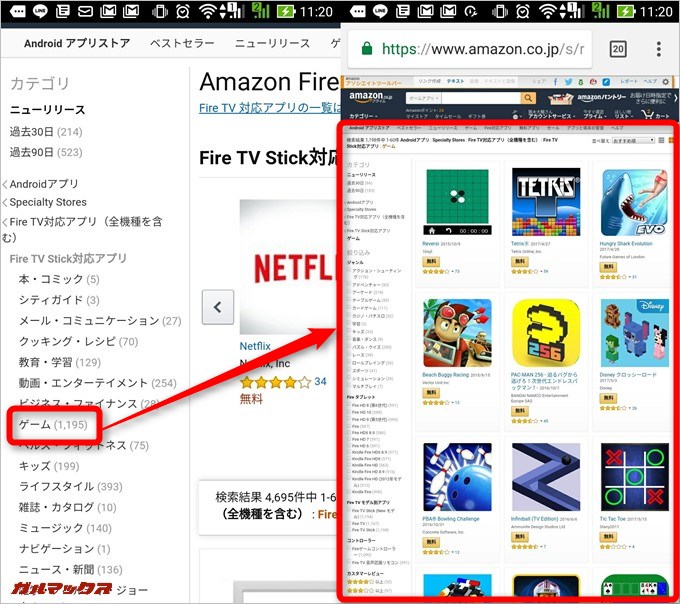The height and width of the screenshot is (604, 680).
Task: Check the アドベンチャー genre checkbox
Action: 349,285
